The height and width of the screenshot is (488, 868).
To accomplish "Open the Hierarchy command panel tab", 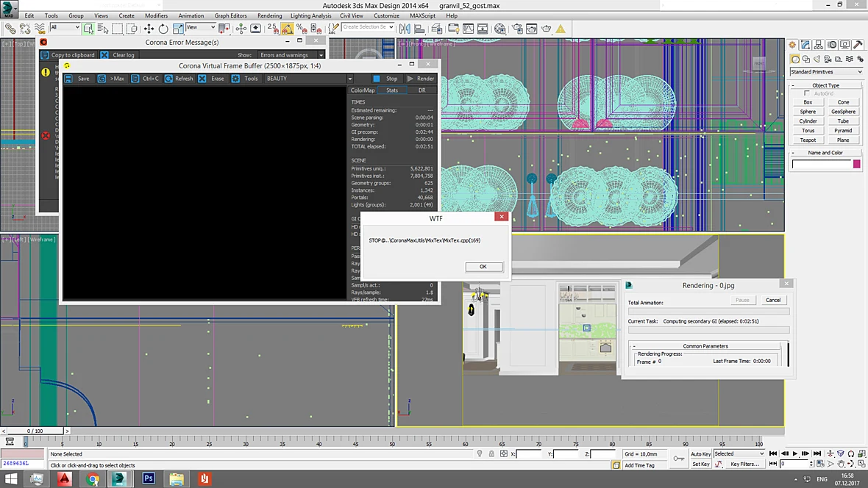I will click(x=818, y=45).
